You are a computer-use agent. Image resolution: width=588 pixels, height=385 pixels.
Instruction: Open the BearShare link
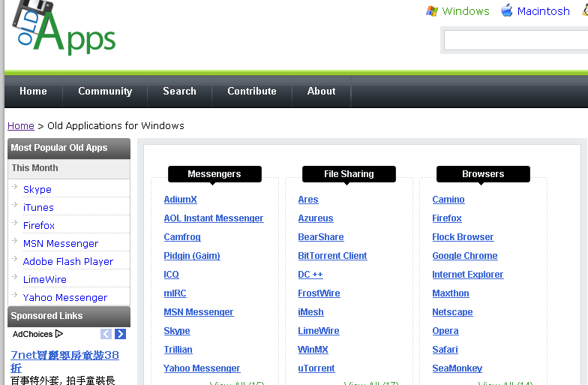tap(321, 237)
